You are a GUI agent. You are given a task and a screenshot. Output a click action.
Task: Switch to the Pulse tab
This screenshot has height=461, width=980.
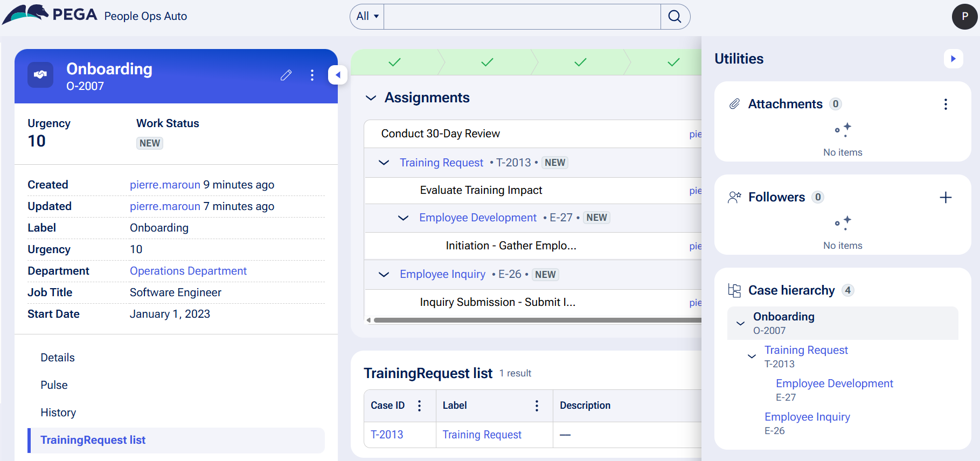[54, 385]
